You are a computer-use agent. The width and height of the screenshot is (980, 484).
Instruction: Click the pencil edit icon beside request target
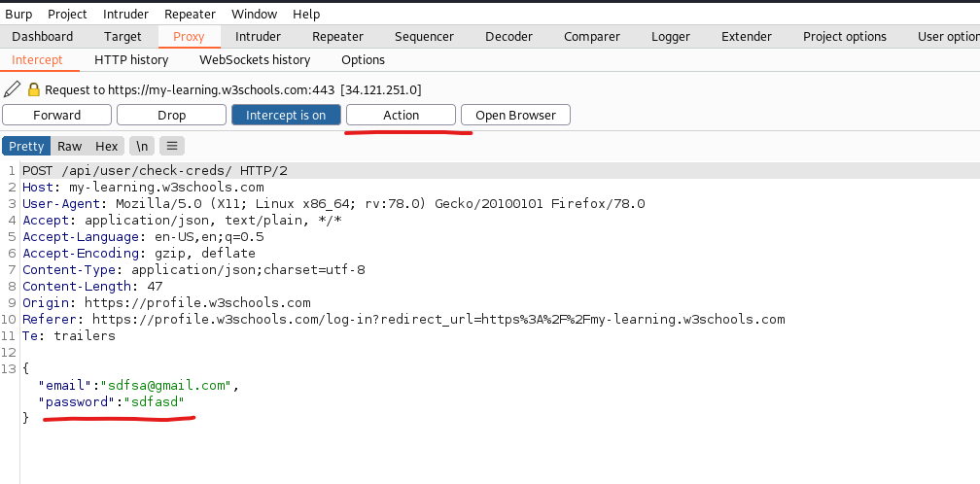point(12,89)
